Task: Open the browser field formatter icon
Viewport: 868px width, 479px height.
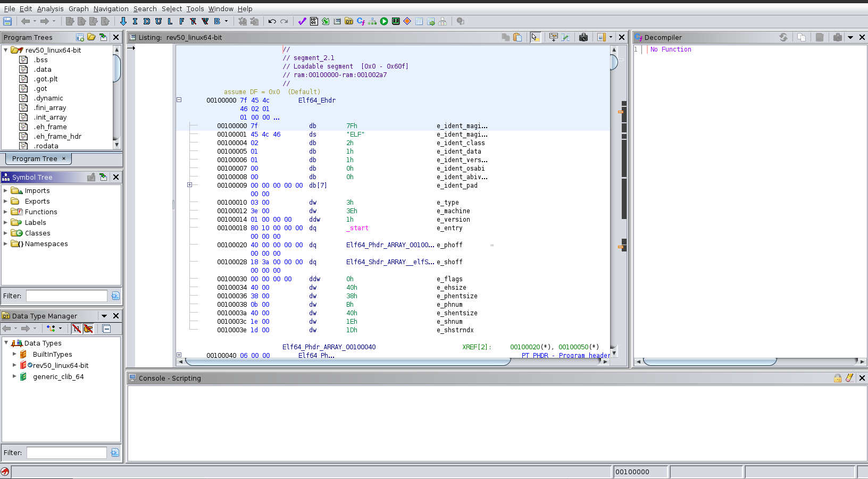Action: [554, 37]
